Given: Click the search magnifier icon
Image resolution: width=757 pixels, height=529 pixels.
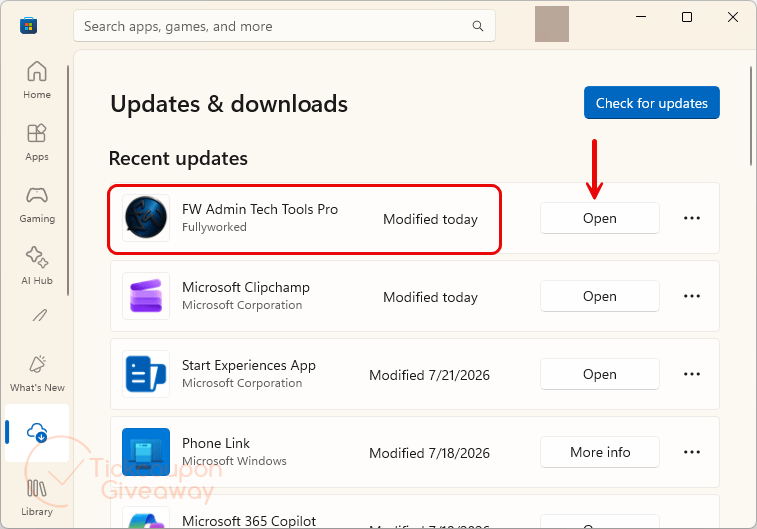Looking at the screenshot, I should pyautogui.click(x=477, y=26).
